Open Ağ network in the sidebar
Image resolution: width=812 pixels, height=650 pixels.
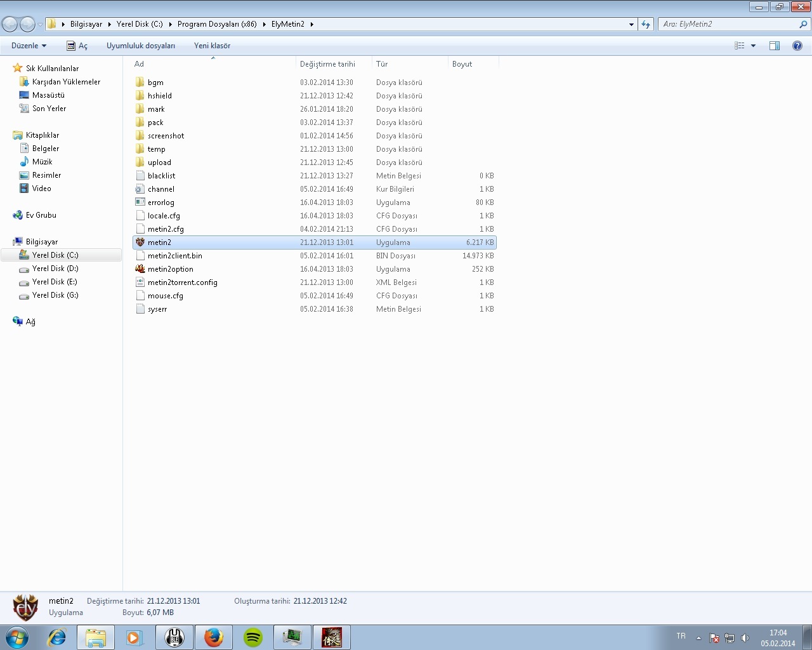(x=30, y=322)
